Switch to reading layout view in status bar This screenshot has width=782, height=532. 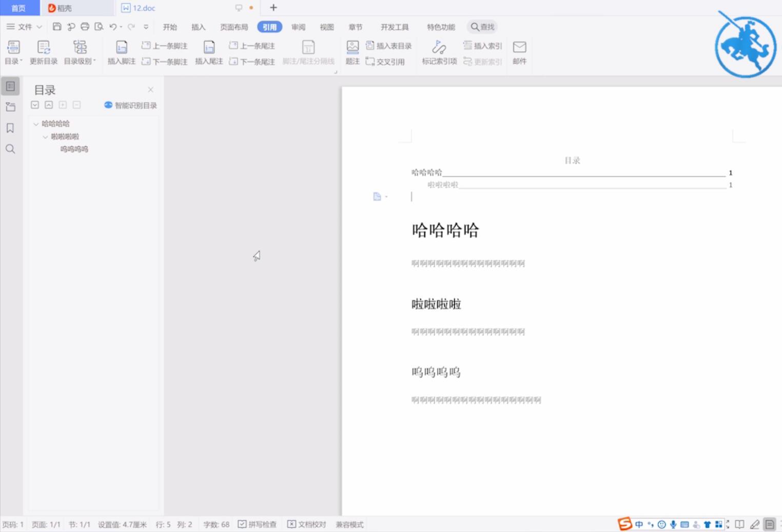739,524
